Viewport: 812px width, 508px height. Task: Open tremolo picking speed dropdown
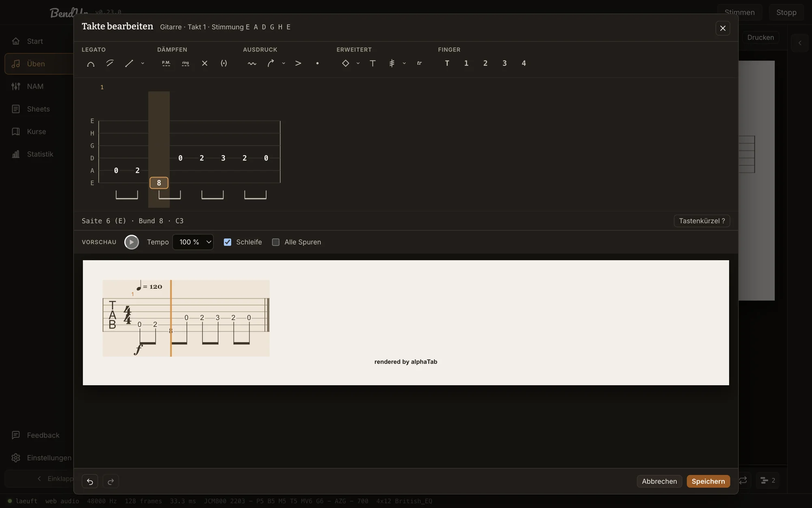[x=404, y=63]
